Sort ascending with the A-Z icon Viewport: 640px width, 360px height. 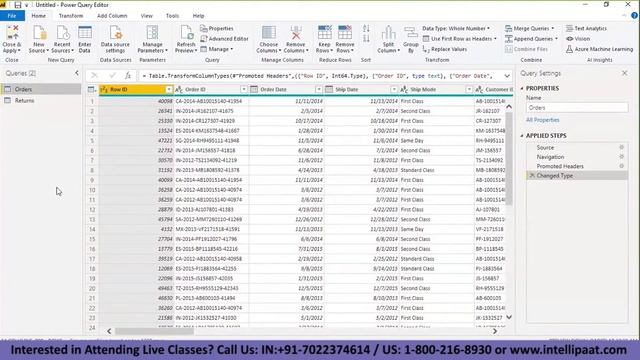(366, 29)
